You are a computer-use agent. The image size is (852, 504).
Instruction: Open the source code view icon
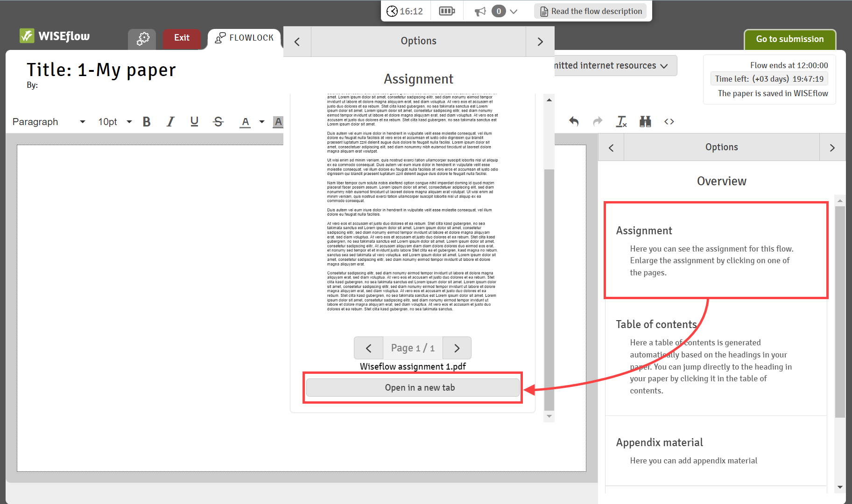[669, 122]
